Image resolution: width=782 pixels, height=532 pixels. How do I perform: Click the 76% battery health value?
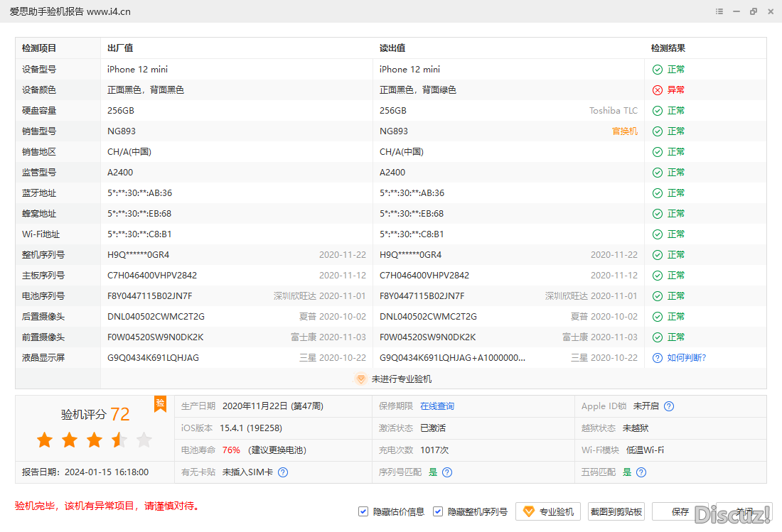pyautogui.click(x=231, y=450)
